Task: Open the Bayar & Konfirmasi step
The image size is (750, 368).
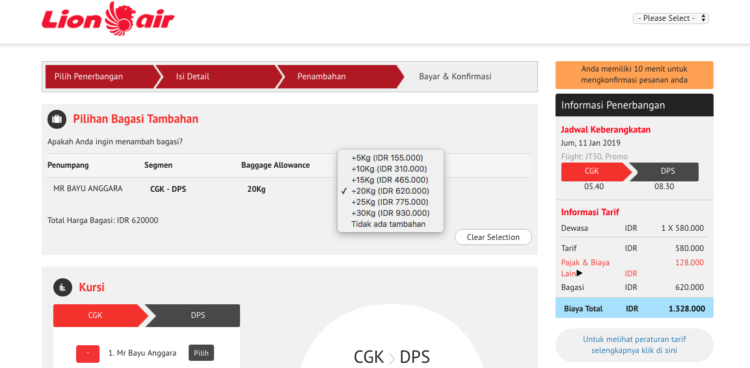Action: click(455, 77)
